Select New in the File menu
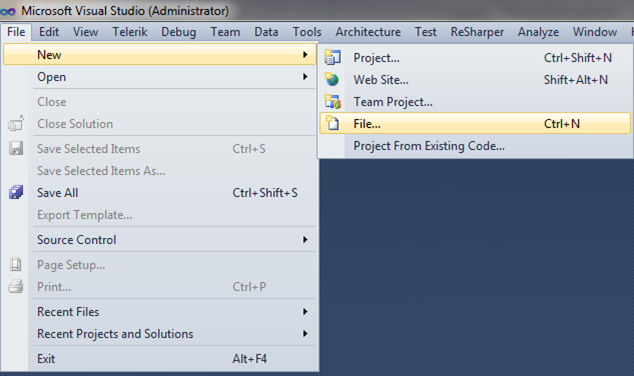 click(x=159, y=55)
